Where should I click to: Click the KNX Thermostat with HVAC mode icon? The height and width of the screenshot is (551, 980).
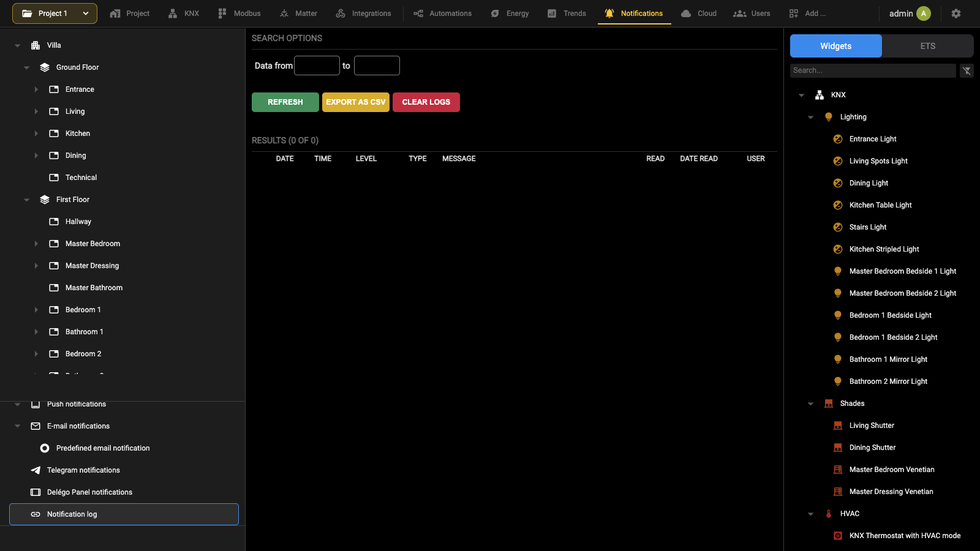click(838, 536)
